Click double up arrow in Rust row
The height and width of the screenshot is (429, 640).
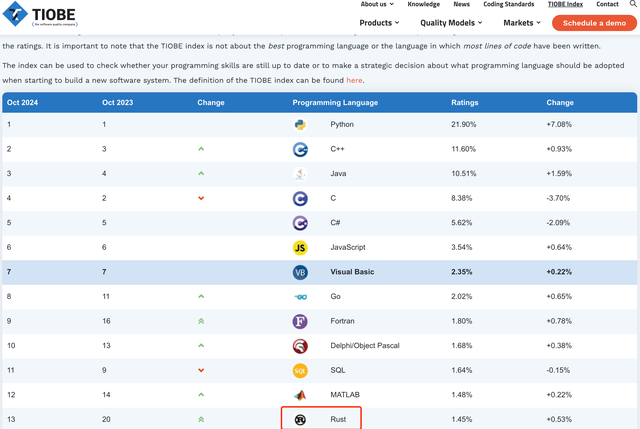coord(201,420)
